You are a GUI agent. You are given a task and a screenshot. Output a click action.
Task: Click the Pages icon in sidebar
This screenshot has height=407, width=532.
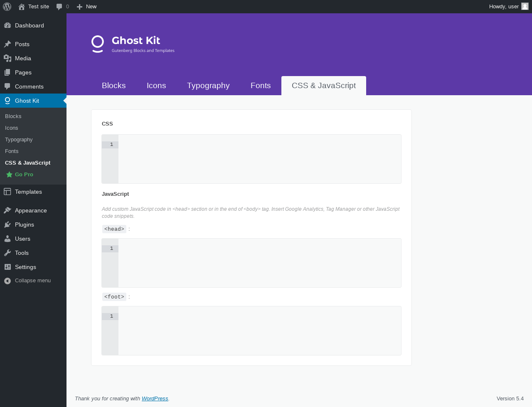pos(7,72)
